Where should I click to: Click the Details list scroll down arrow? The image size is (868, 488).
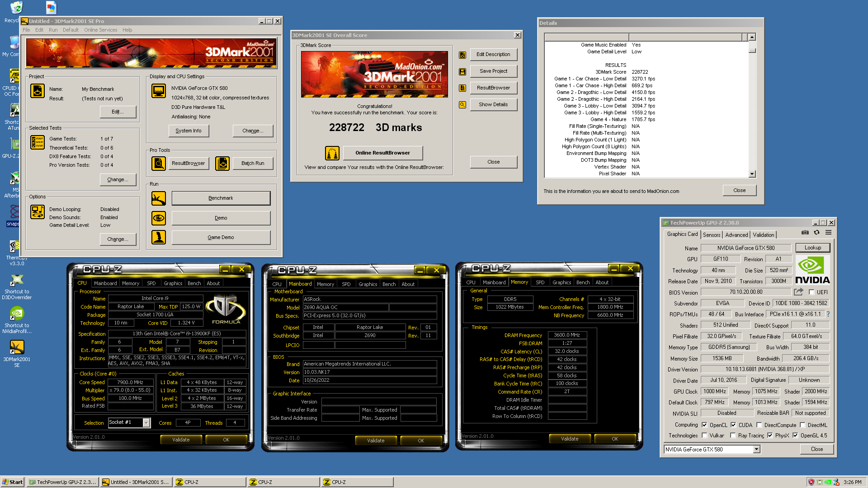coord(752,174)
